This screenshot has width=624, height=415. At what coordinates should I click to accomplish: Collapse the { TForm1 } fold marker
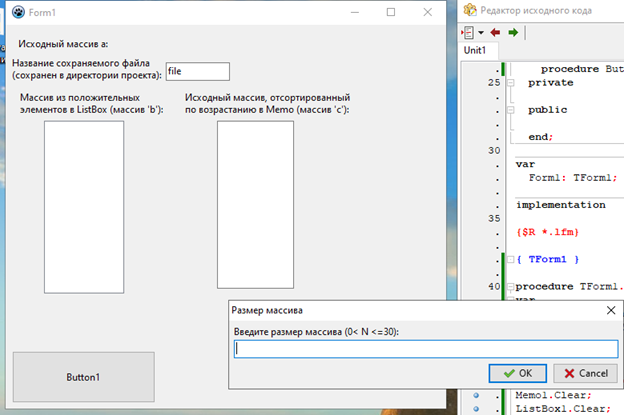pos(510,259)
